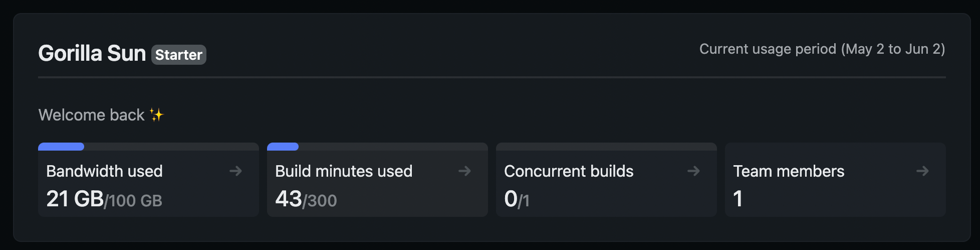This screenshot has width=980, height=250.
Task: Click the 21 GB bandwidth value
Action: [x=75, y=199]
